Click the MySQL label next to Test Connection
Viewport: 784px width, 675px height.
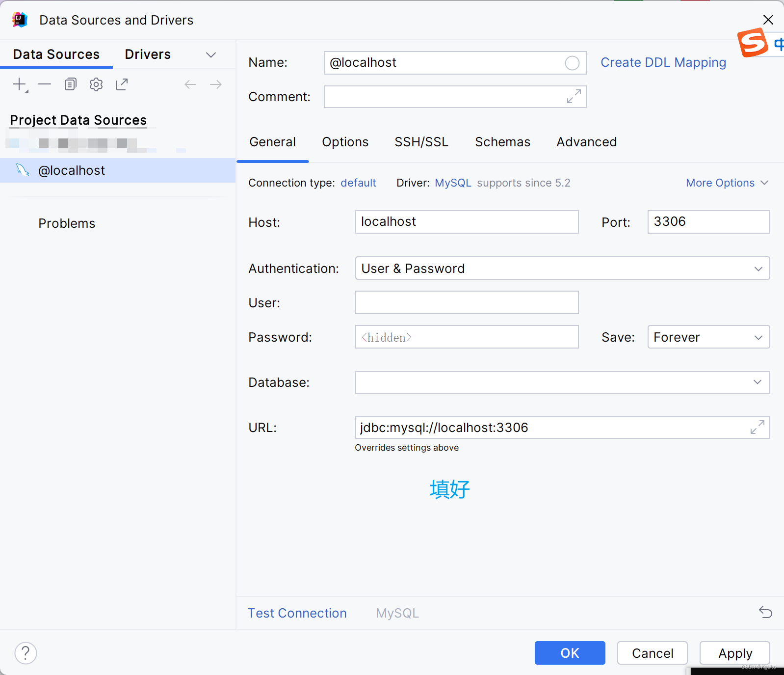coord(397,613)
